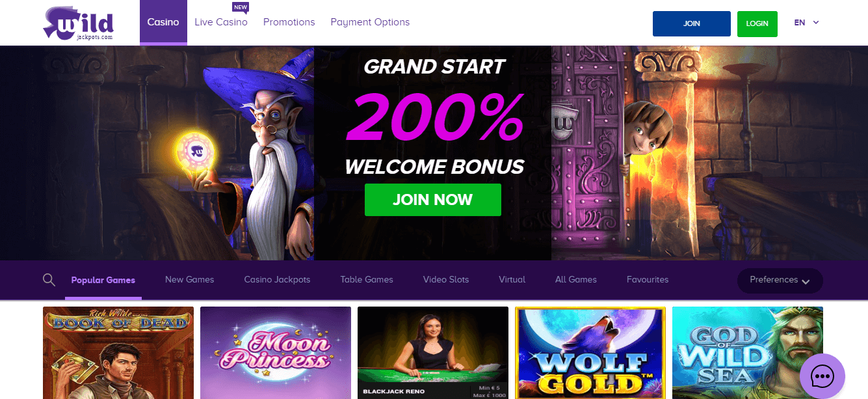Expand the EN language selector
Screen dimensions: 868x399
click(806, 22)
